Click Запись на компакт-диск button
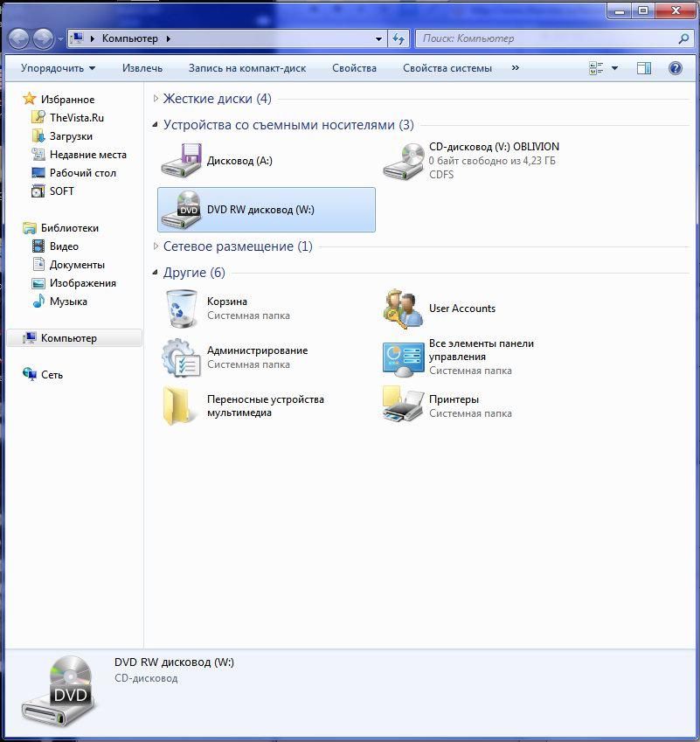Image resolution: width=700 pixels, height=742 pixels. click(246, 68)
